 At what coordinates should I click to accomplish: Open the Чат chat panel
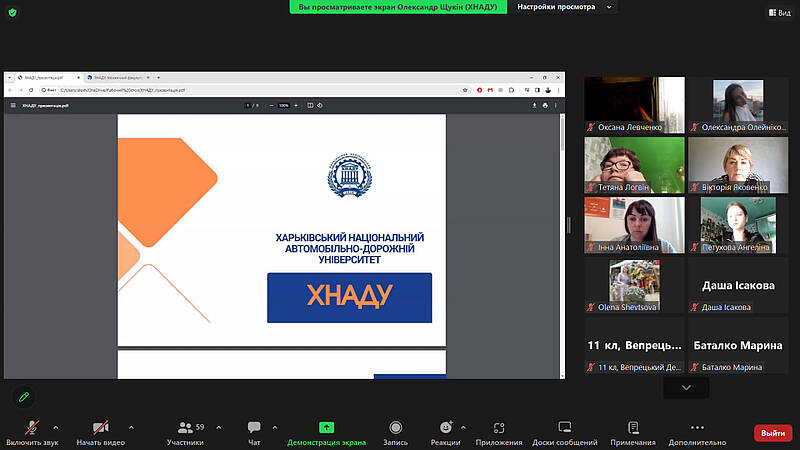tap(254, 433)
